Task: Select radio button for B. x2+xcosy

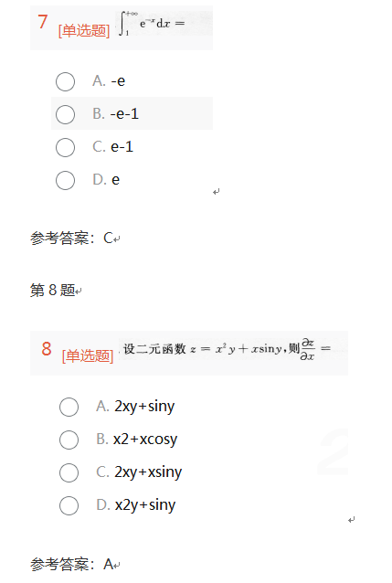Action: [x=69, y=440]
